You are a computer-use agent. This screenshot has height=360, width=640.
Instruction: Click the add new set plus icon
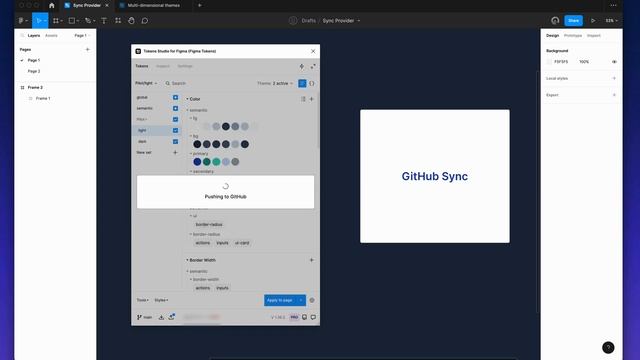[175, 152]
